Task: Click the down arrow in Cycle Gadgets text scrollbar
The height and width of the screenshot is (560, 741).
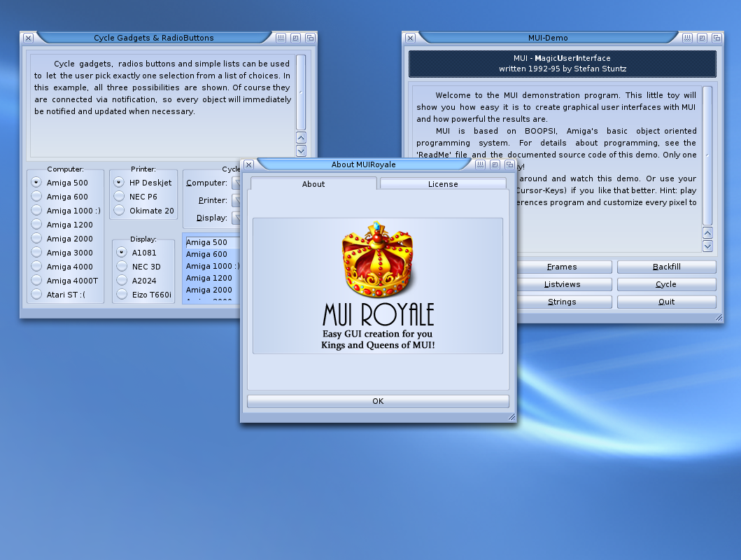Action: pyautogui.click(x=301, y=150)
